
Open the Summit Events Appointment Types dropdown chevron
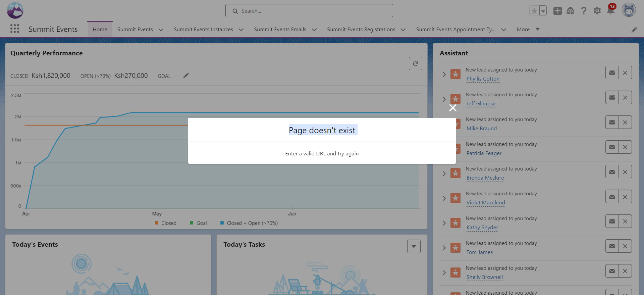click(504, 30)
